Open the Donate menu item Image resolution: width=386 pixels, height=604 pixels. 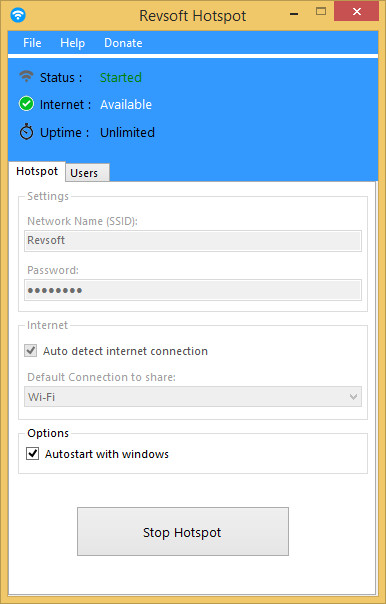pyautogui.click(x=123, y=42)
